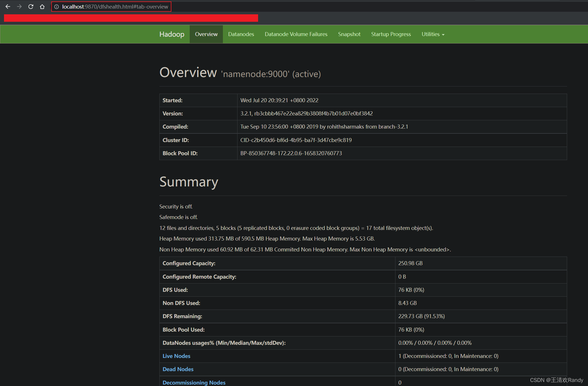Select the Non DFS Used value 8.43 GB

point(407,303)
